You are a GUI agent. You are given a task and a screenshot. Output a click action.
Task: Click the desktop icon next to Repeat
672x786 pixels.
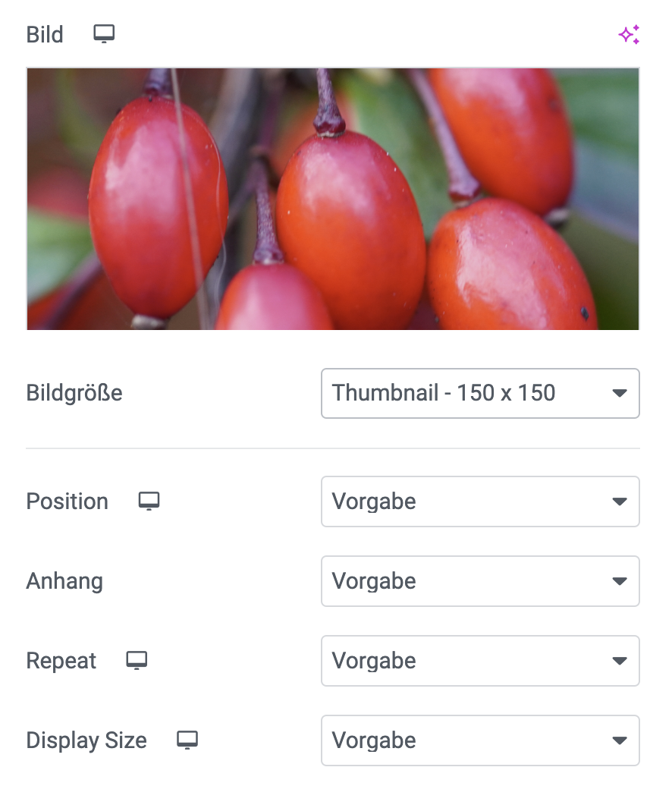click(x=137, y=661)
